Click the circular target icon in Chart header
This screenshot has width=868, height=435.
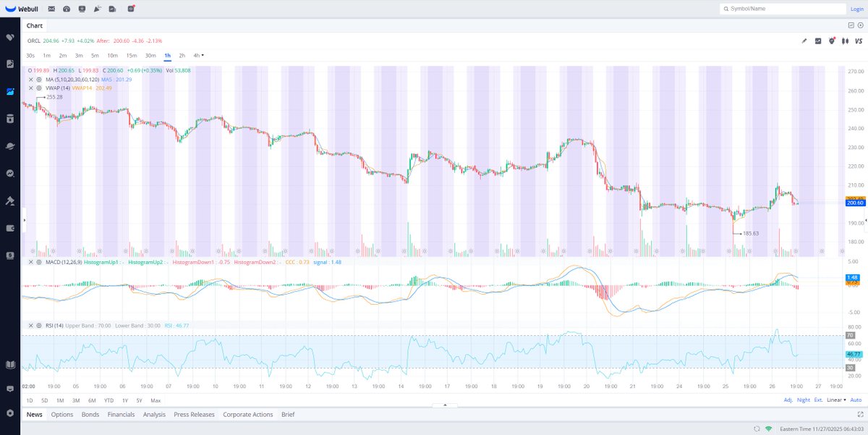click(x=861, y=25)
